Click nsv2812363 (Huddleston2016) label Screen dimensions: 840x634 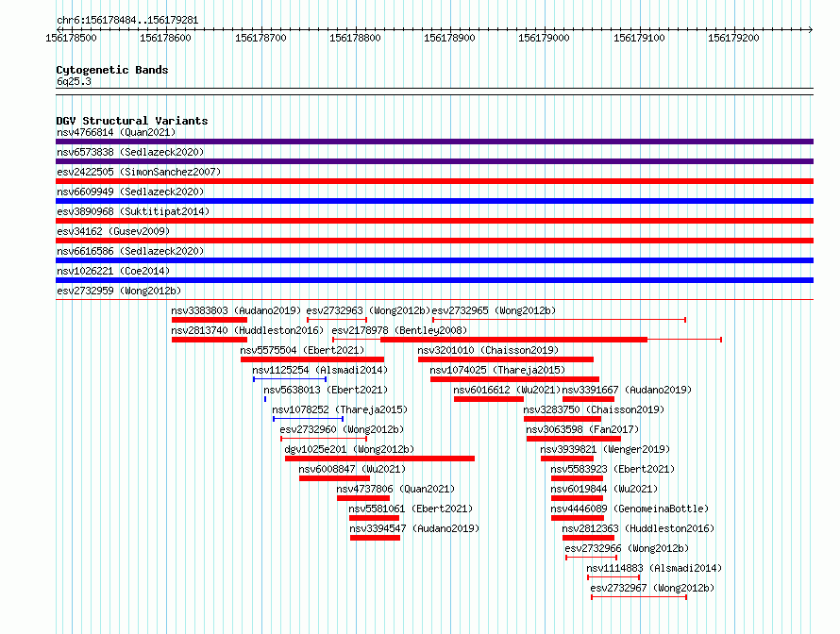click(x=638, y=528)
